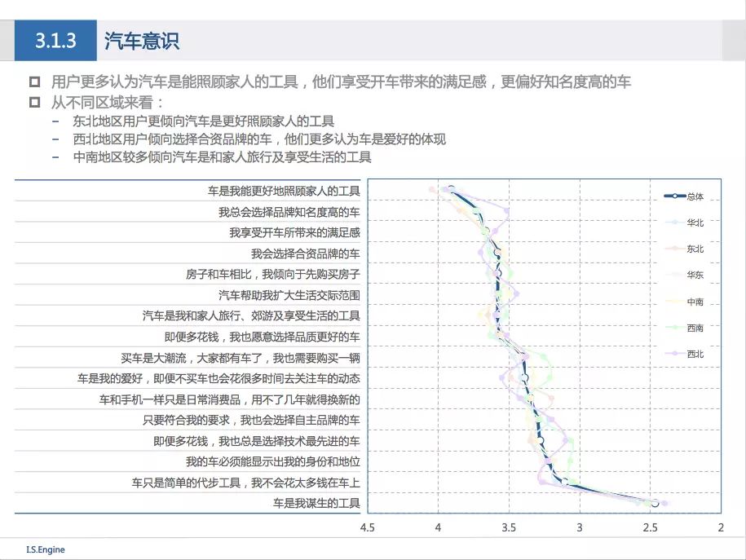
Task: Click row label 即便多花钱，我也愿意选择品质更好的车
Action: pyautogui.click(x=263, y=337)
